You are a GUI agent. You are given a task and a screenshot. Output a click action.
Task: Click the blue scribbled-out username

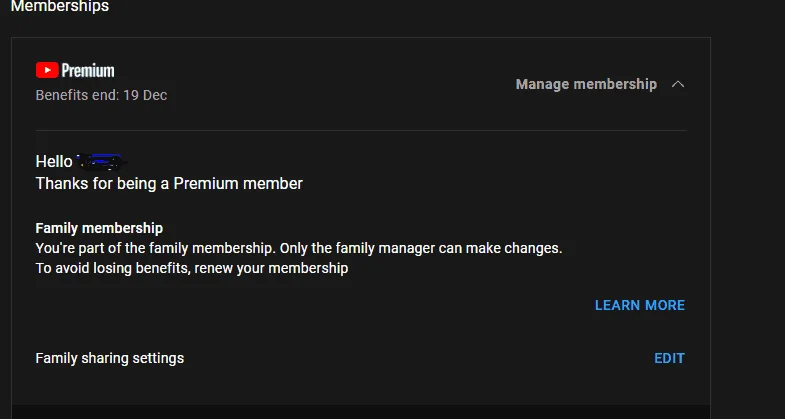(100, 162)
